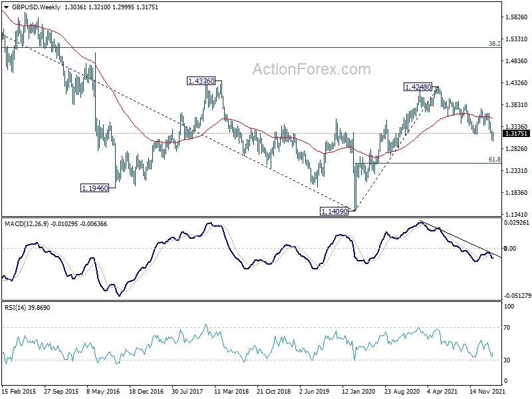Viewport: 532px width, 399px height.
Task: Click the 27 Sep 2015 date label
Action: coord(61,391)
